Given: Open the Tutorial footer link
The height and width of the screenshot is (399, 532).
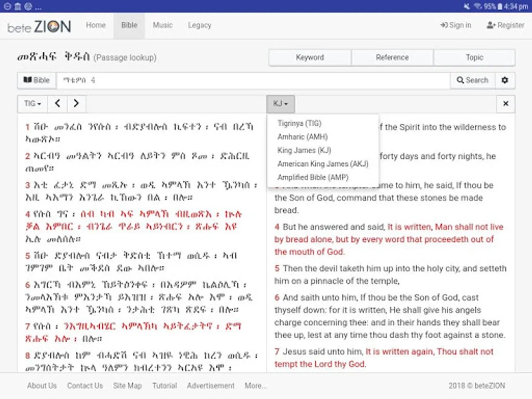Looking at the screenshot, I should pos(164,386).
